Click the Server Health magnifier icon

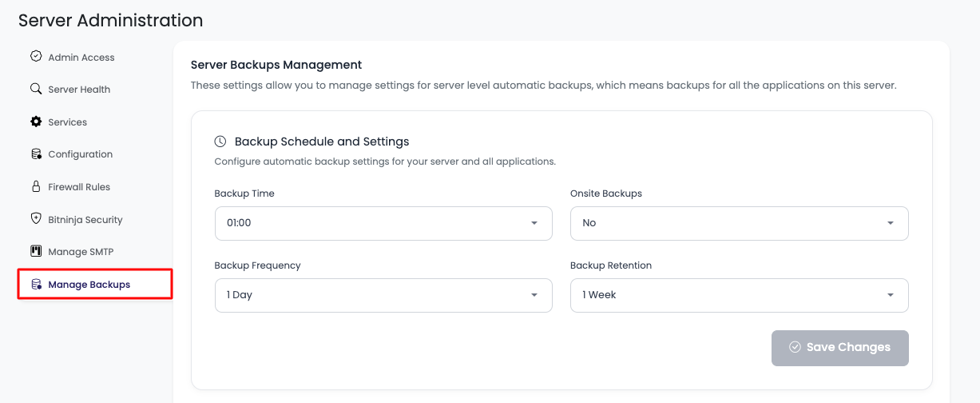tap(36, 89)
